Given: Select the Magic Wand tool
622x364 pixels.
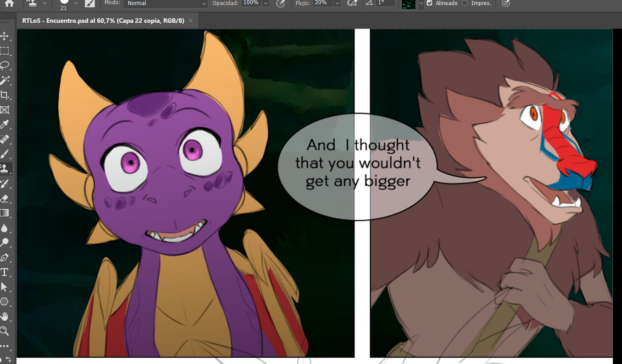Looking at the screenshot, I should click(x=5, y=80).
